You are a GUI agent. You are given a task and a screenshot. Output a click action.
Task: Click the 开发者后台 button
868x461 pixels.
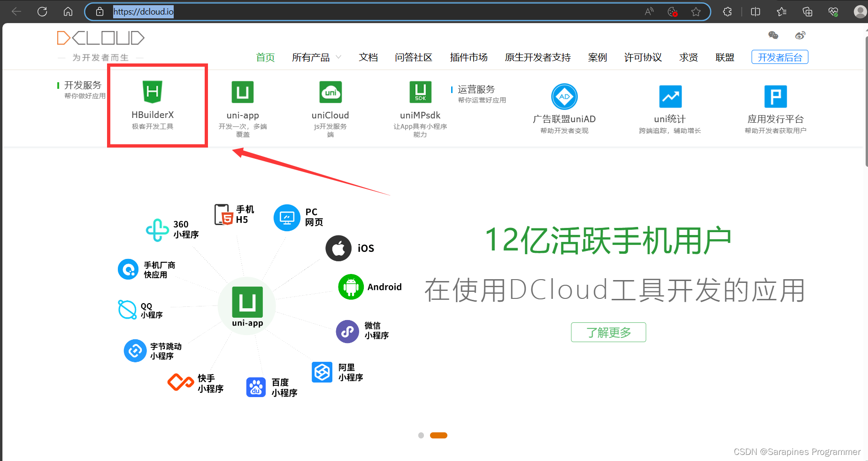[780, 57]
